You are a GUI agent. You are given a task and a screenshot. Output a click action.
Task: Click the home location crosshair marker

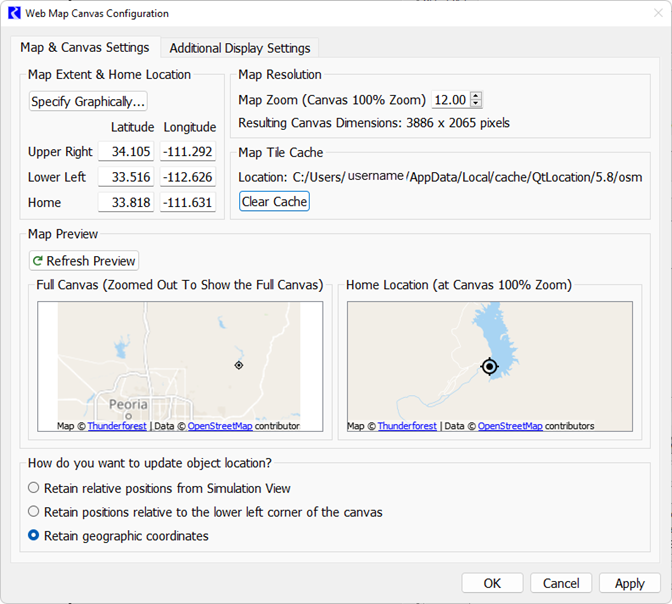(x=489, y=366)
